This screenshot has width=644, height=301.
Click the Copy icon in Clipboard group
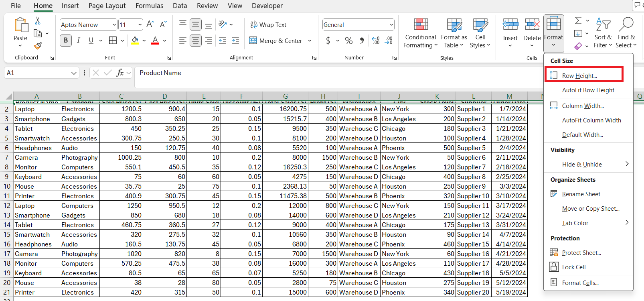pyautogui.click(x=38, y=33)
